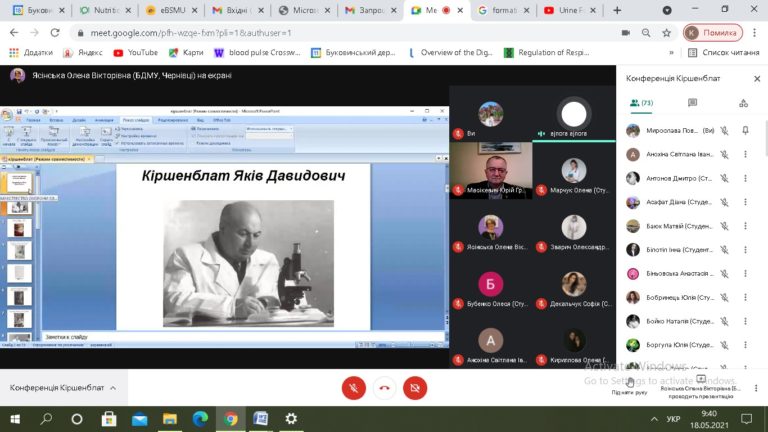Open more options for Бойко Наталія
768x432 pixels.
tap(745, 321)
